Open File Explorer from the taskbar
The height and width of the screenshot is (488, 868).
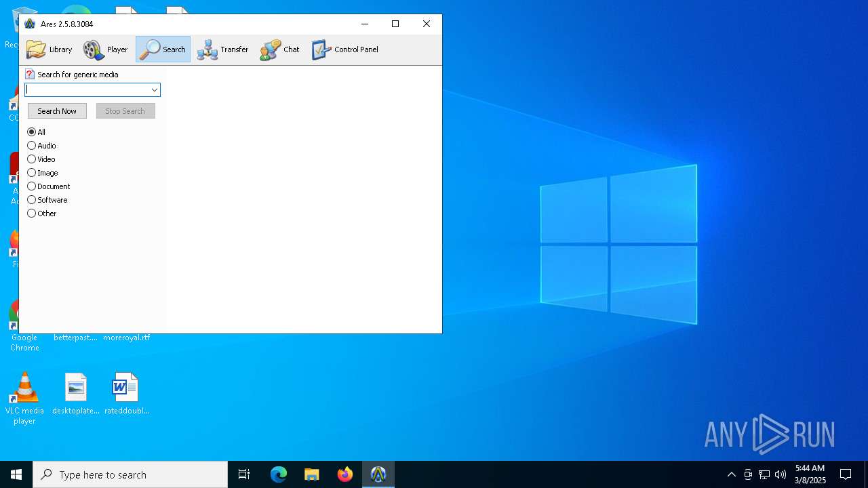311,474
